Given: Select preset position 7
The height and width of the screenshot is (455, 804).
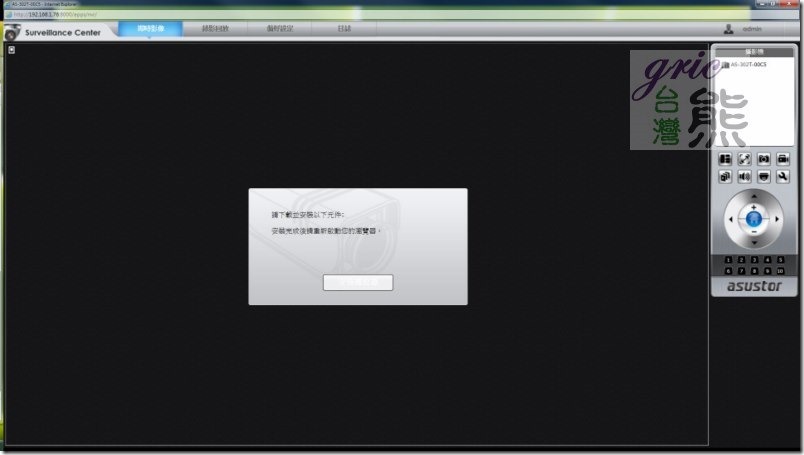Looking at the screenshot, I should tap(741, 271).
